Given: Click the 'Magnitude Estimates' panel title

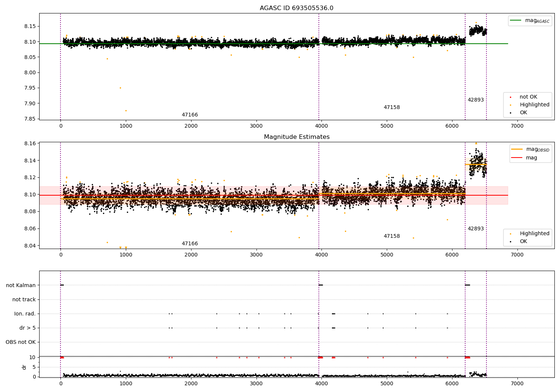Looking at the screenshot, I should point(296,137).
